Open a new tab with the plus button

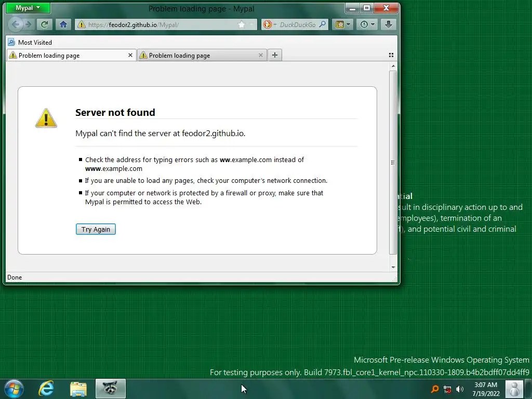click(x=275, y=55)
